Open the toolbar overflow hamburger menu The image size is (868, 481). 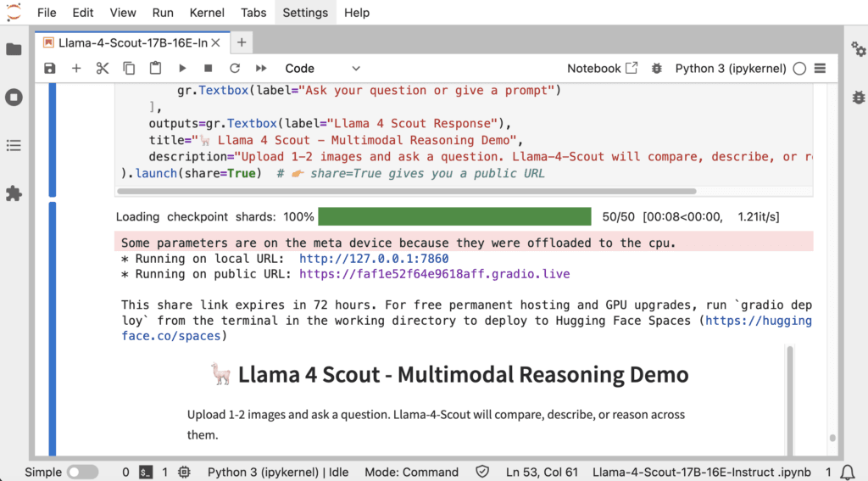tap(821, 68)
